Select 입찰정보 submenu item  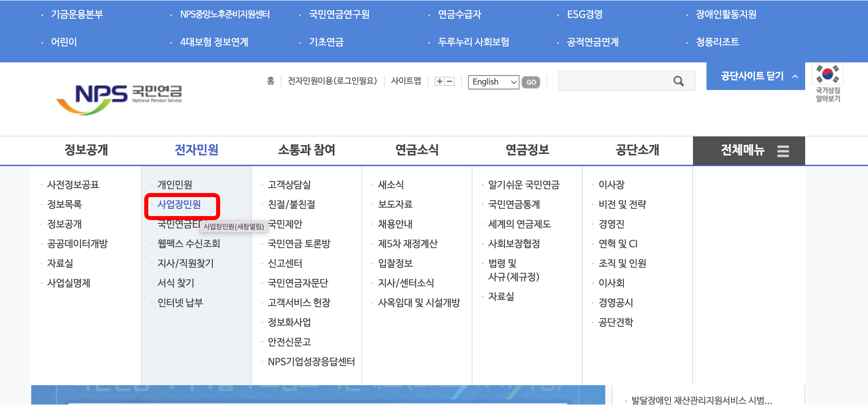[395, 263]
